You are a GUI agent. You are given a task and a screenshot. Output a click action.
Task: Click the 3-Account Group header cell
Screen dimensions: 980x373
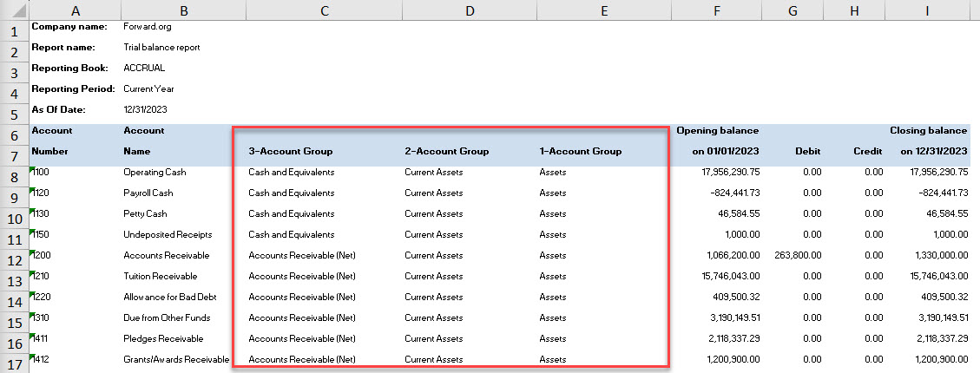click(291, 151)
